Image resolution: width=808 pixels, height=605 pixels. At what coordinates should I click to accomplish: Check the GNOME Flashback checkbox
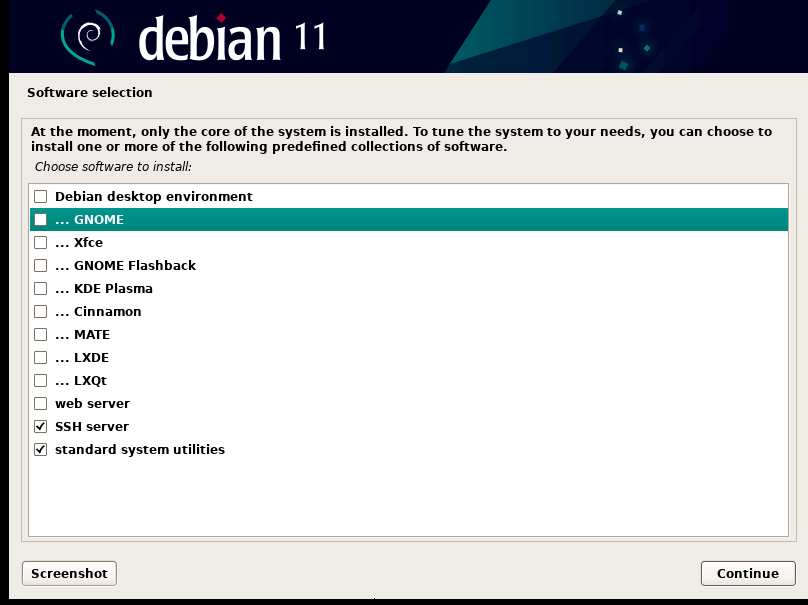coord(40,265)
